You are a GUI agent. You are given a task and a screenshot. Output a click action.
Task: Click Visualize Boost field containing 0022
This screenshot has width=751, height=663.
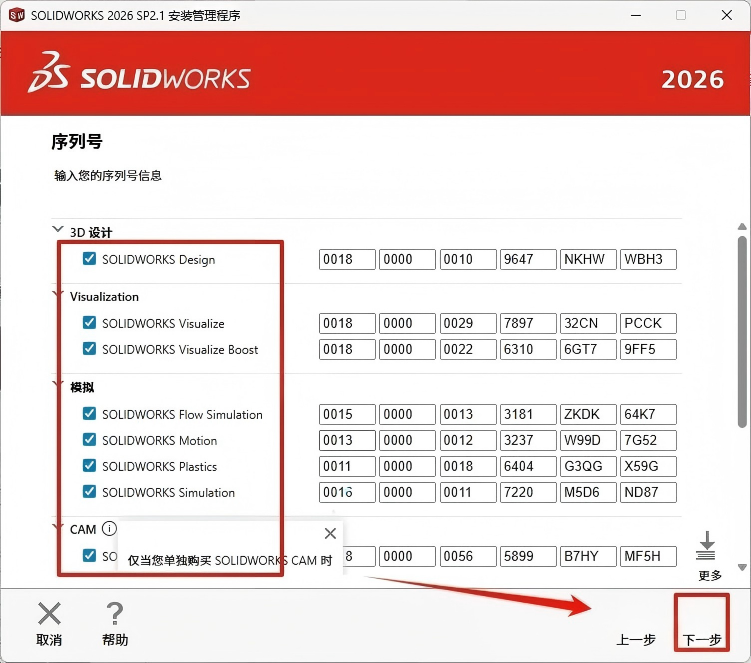pyautogui.click(x=468, y=349)
